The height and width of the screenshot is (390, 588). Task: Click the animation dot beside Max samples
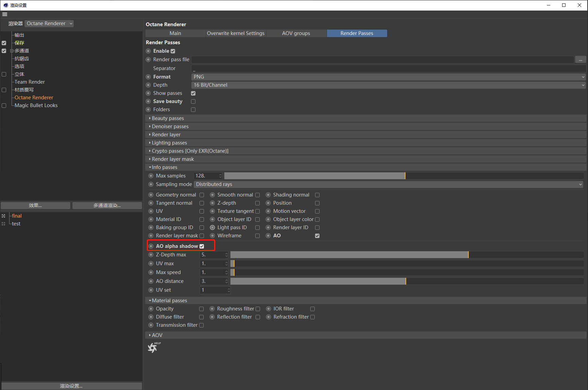[151, 176]
